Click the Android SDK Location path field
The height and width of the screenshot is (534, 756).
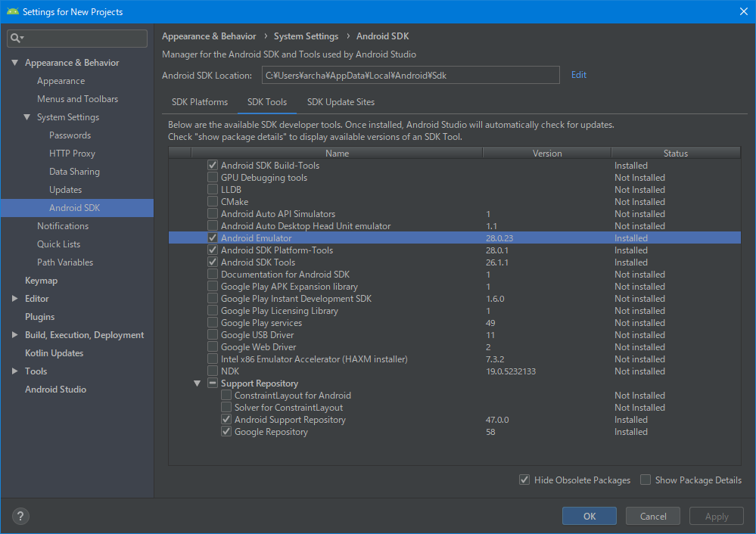pyautogui.click(x=410, y=75)
